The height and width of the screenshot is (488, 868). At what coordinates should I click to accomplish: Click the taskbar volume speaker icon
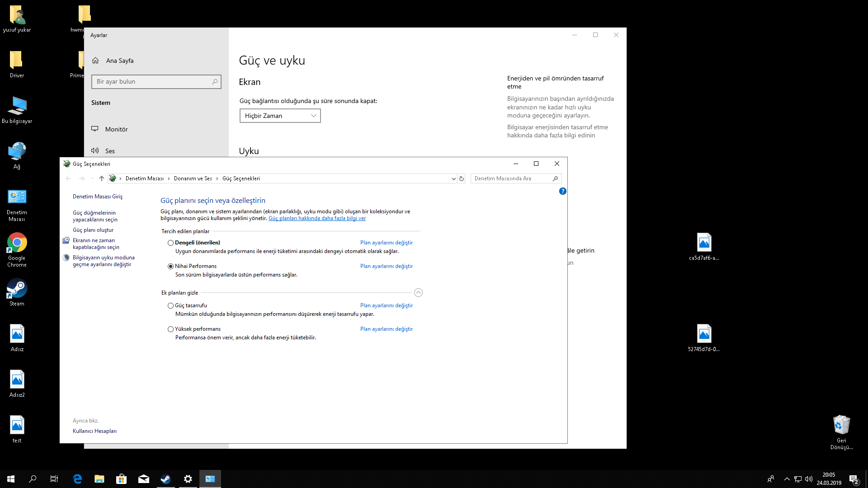click(809, 479)
